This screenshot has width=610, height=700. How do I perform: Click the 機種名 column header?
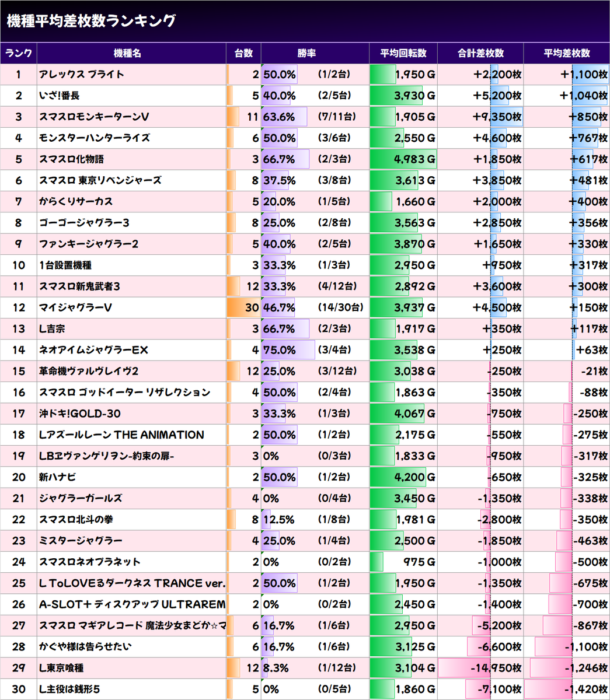click(127, 53)
